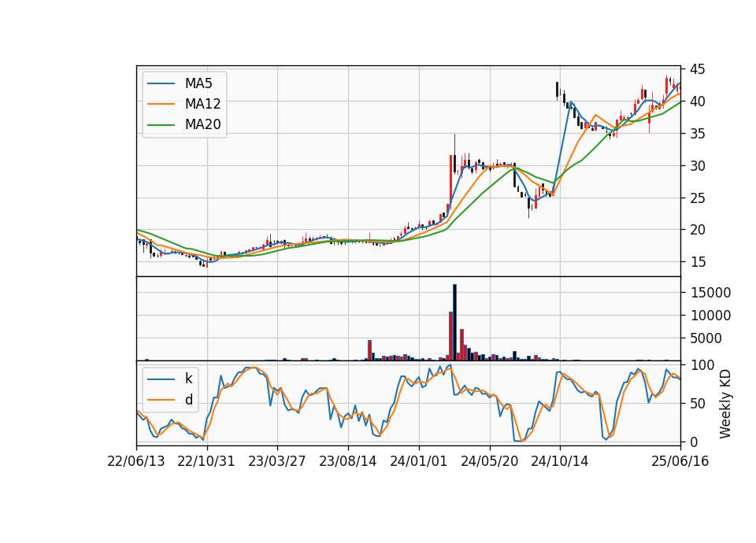Click the 30 price axis label
Screen dimensions: 756x543
(697, 166)
